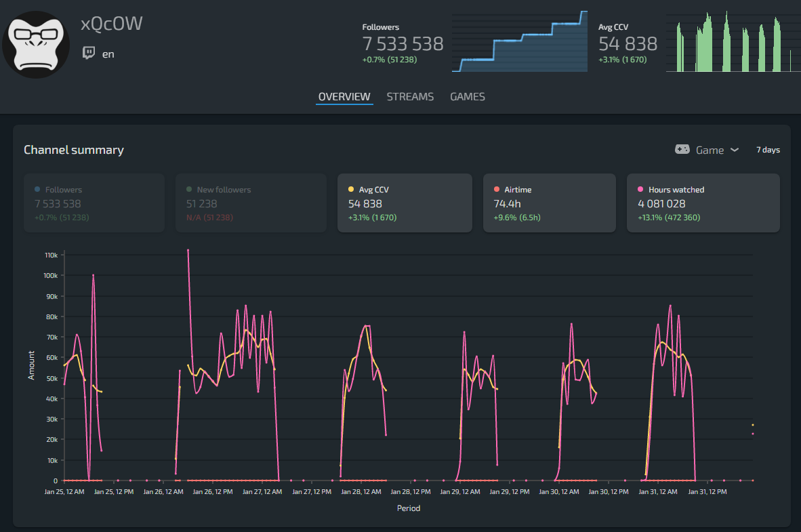The image size is (801, 532).
Task: Click the Channel summary heading
Action: click(x=74, y=150)
